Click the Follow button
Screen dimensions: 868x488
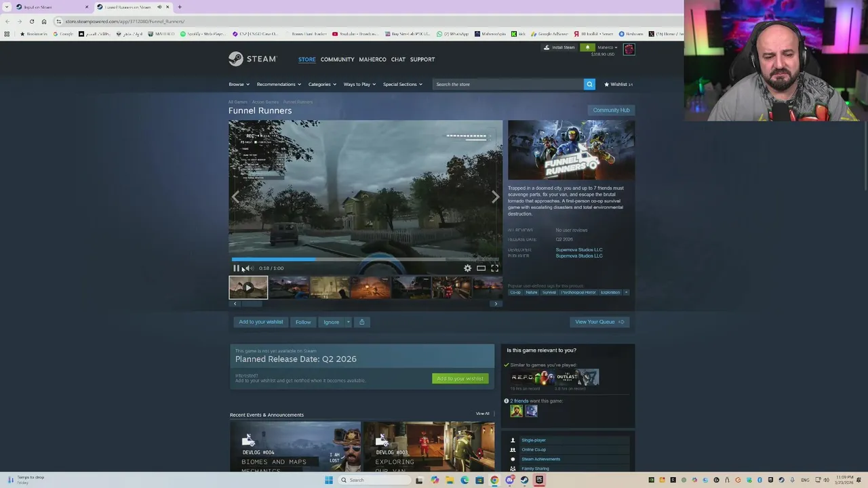[x=303, y=322]
